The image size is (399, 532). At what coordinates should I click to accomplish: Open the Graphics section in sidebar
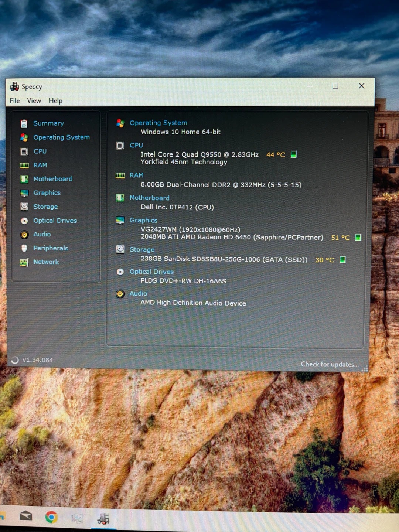click(47, 193)
